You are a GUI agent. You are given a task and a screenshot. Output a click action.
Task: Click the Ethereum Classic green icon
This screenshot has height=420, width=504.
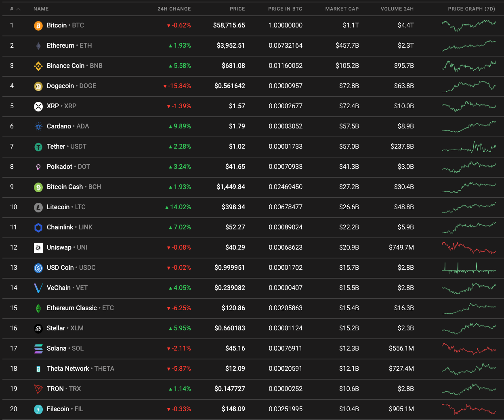click(38, 309)
